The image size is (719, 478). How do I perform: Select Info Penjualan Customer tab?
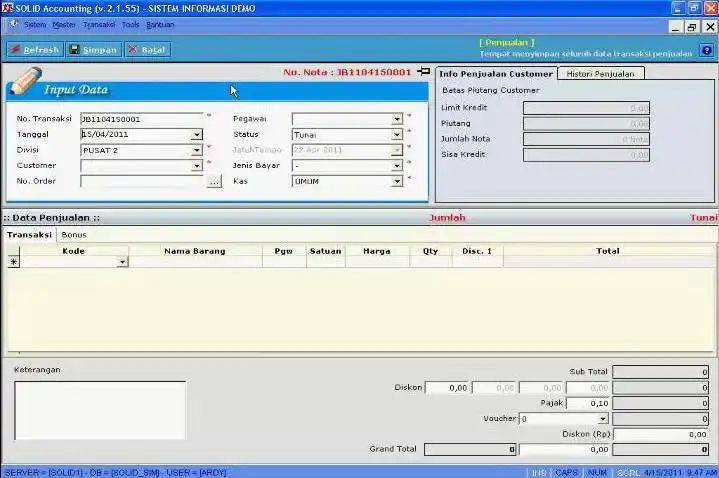(x=496, y=74)
